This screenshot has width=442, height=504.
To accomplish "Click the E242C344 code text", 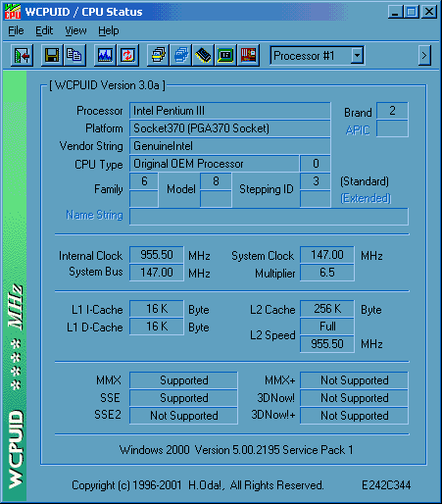I will click(386, 485).
